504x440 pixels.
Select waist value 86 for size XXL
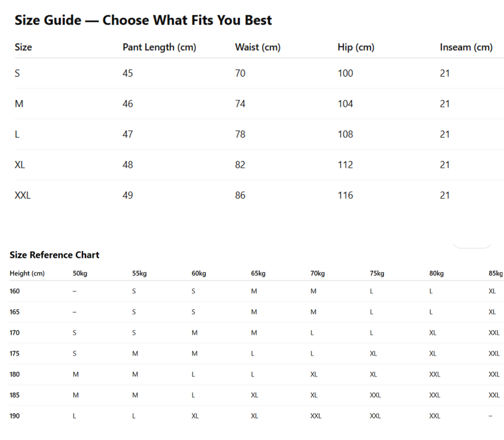pyautogui.click(x=240, y=195)
